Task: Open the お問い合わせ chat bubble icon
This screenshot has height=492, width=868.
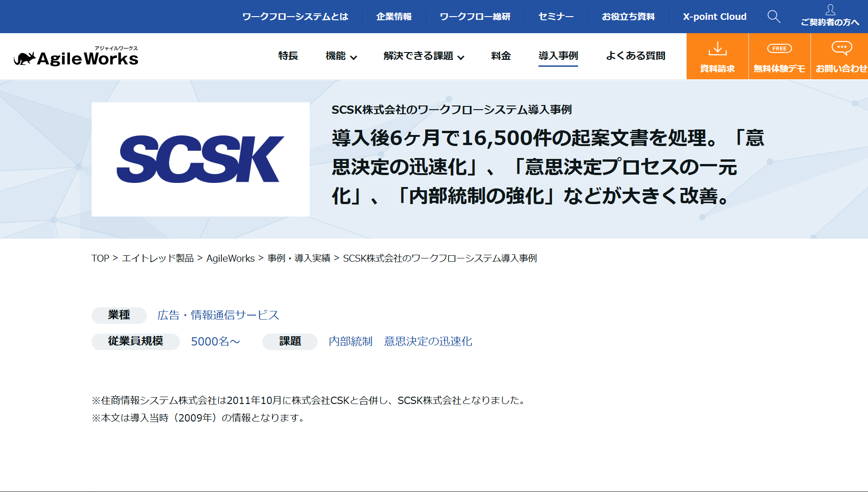Action: 841,47
